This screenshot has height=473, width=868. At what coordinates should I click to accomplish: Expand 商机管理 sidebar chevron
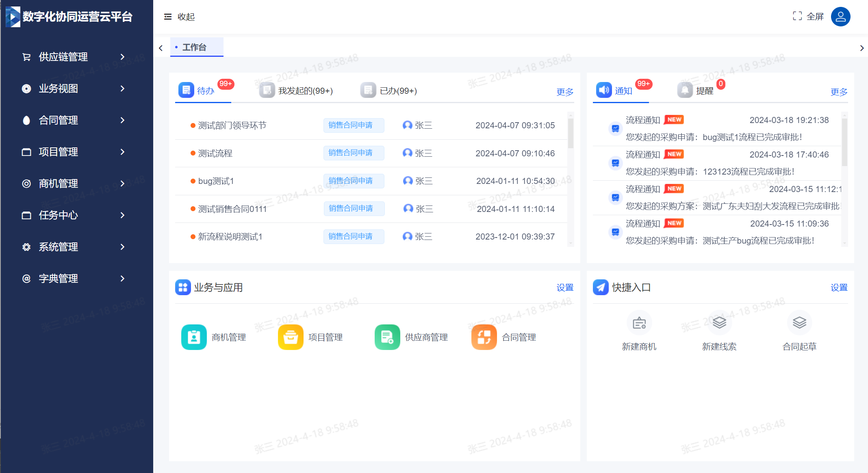point(122,184)
